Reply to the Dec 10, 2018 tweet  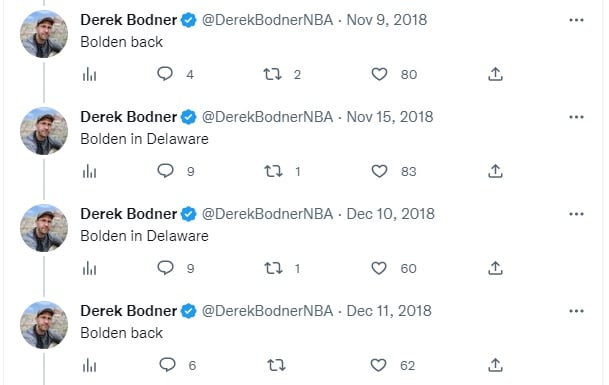[x=165, y=268]
